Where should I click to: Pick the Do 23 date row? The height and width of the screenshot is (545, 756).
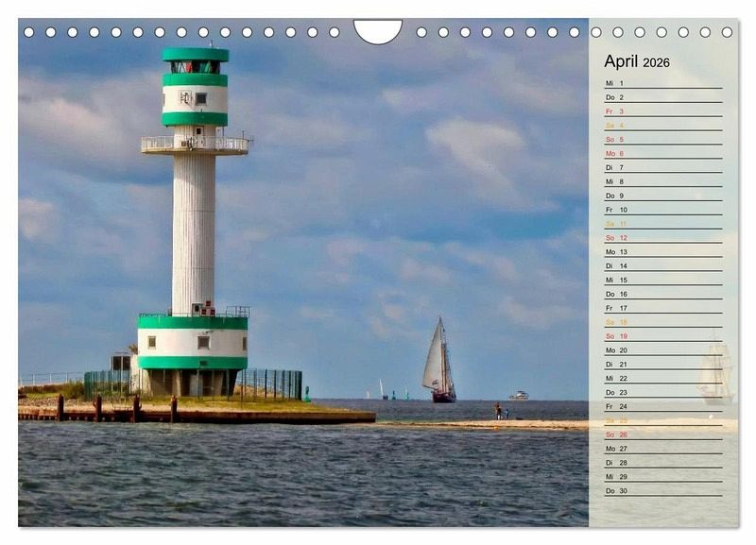[x=661, y=392]
